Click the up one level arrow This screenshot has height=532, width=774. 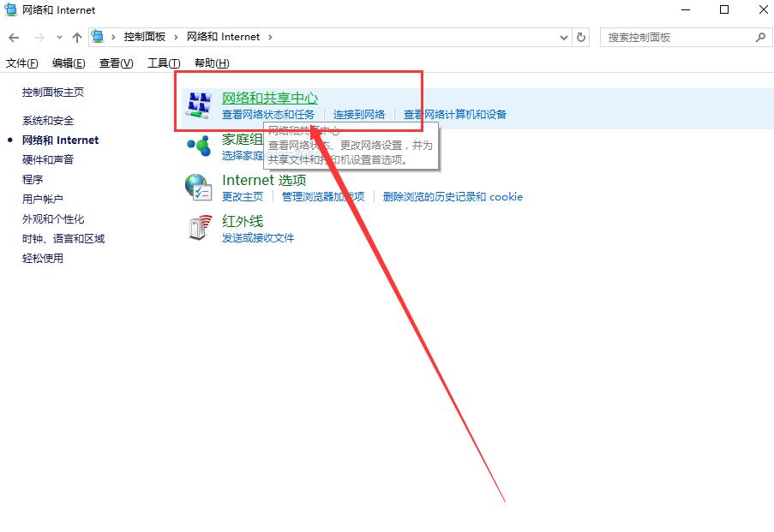(75, 37)
